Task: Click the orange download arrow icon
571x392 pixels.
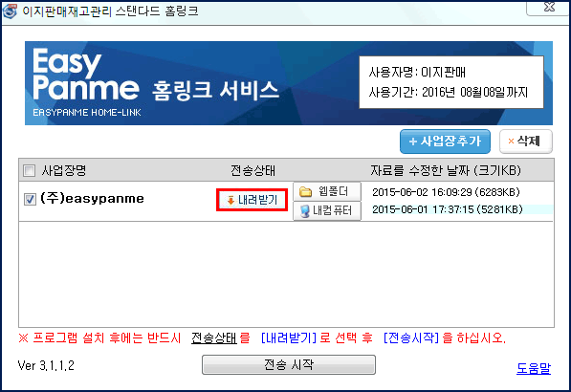Action: [x=231, y=200]
